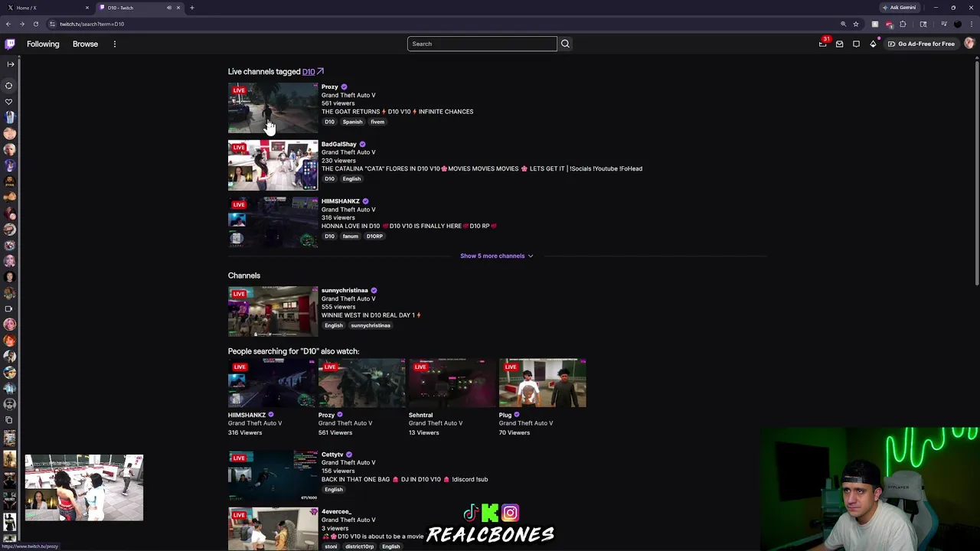The width and height of the screenshot is (980, 551).
Task: Select the Spanish tag under Prozy
Action: pos(352,122)
